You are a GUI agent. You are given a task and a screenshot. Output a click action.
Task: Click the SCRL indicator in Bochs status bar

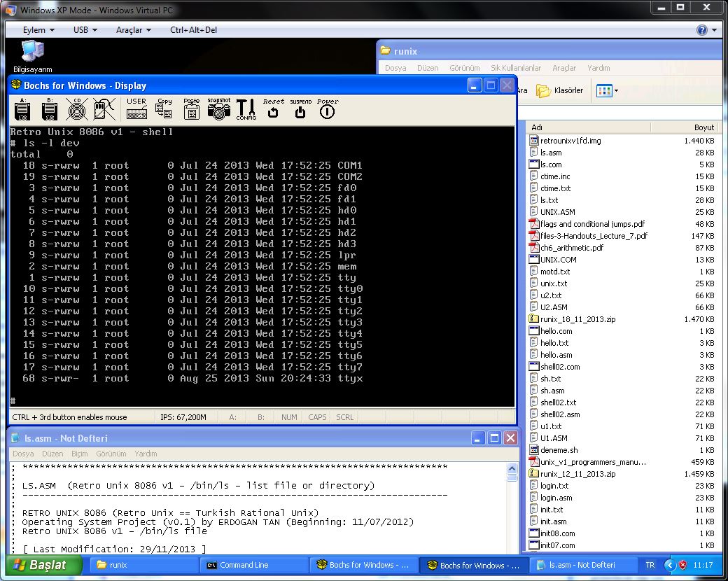click(x=344, y=417)
